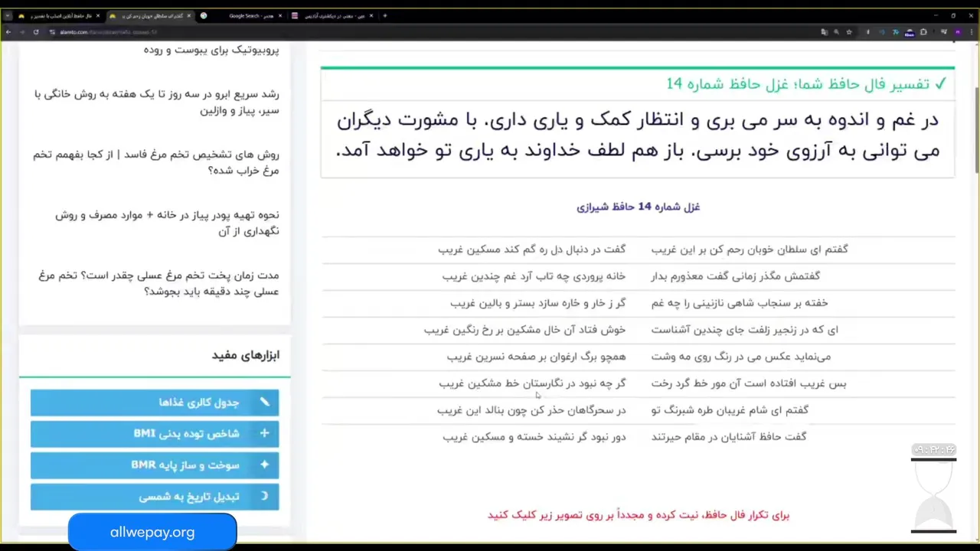
Task: Open the purple profile avatar
Action: (x=958, y=32)
